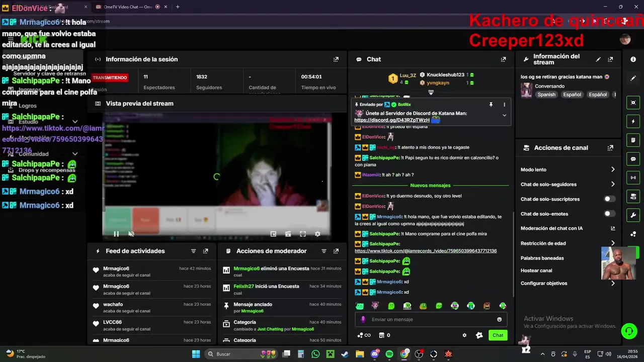The height and width of the screenshot is (362, 644).
Task: Select wachafo follower entry
Action: (x=113, y=305)
